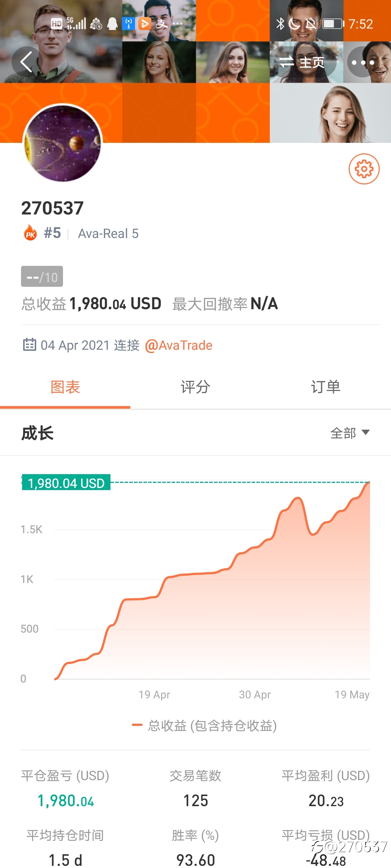Screen dimensions: 391x868
Task: Tap the calendar icon beside 04 Apr 2021
Action: [x=29, y=345]
